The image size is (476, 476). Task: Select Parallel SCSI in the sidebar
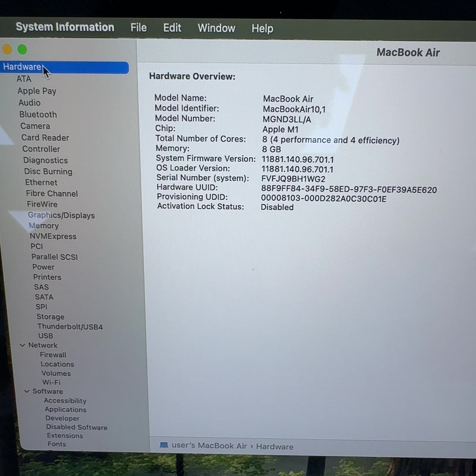click(x=55, y=257)
